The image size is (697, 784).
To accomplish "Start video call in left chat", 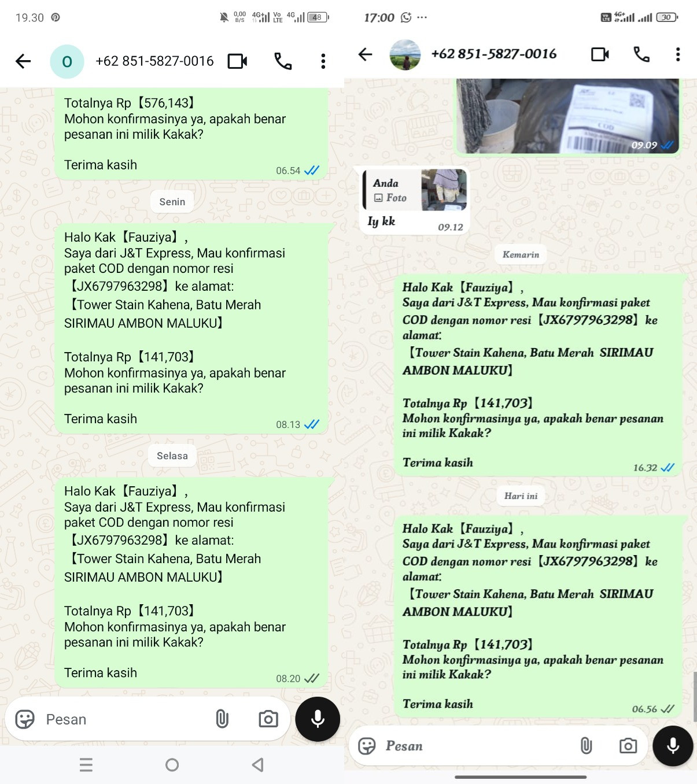I will click(x=237, y=61).
